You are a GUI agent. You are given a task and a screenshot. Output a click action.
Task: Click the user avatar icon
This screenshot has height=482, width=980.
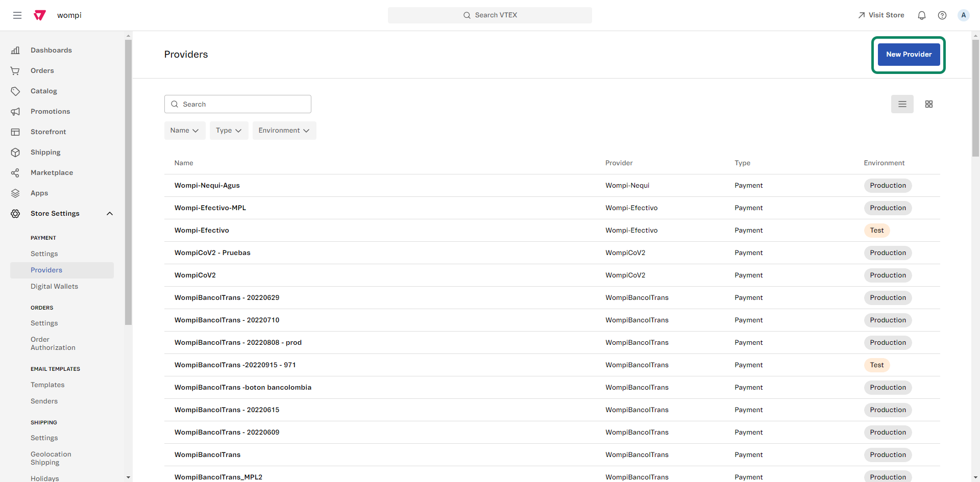tap(963, 15)
